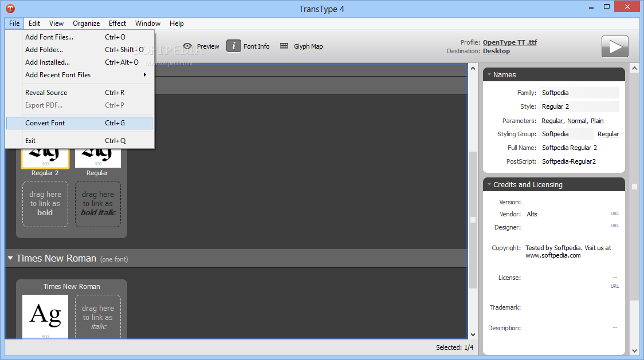This screenshot has height=360, width=644.
Task: Open the Window menu
Action: 148,23
